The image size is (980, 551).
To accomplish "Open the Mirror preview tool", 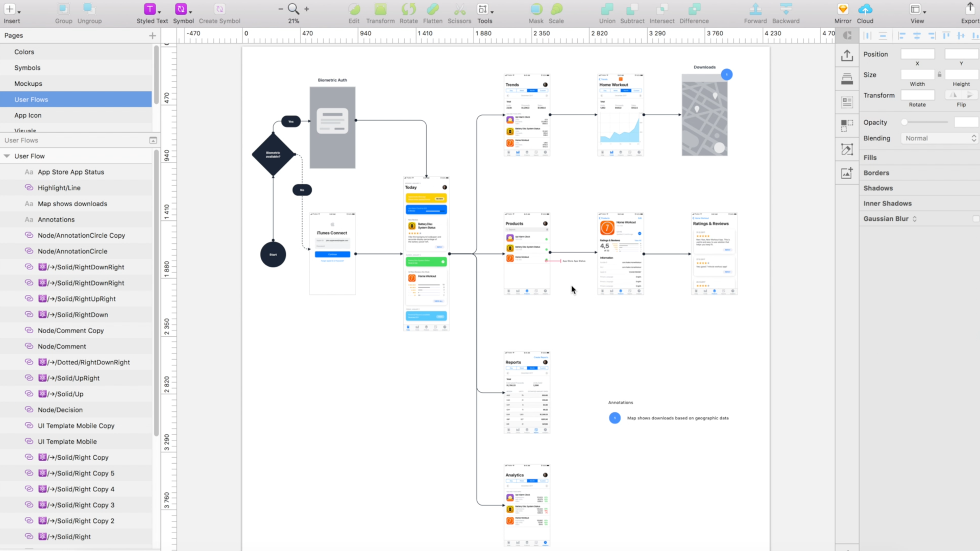I will (x=843, y=9).
